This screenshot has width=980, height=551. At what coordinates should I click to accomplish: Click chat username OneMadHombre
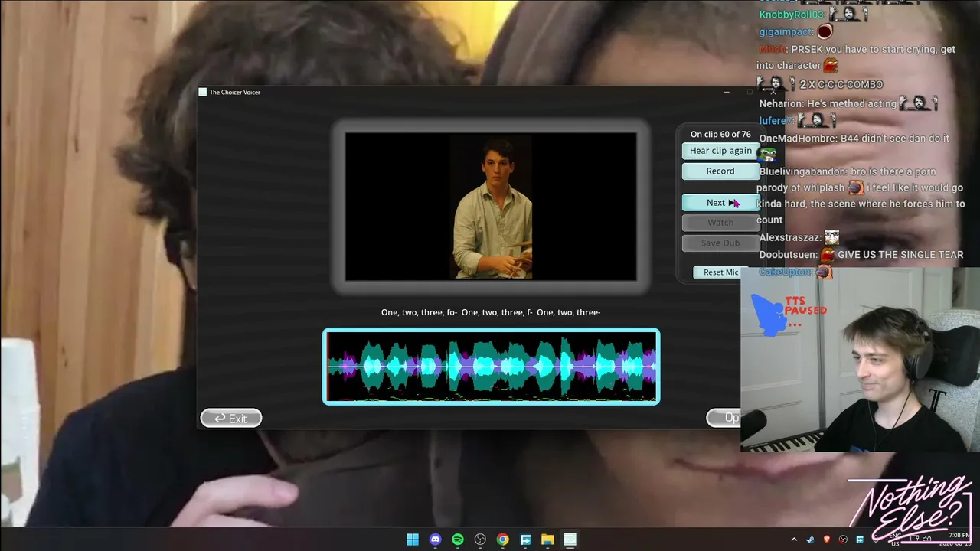point(798,139)
